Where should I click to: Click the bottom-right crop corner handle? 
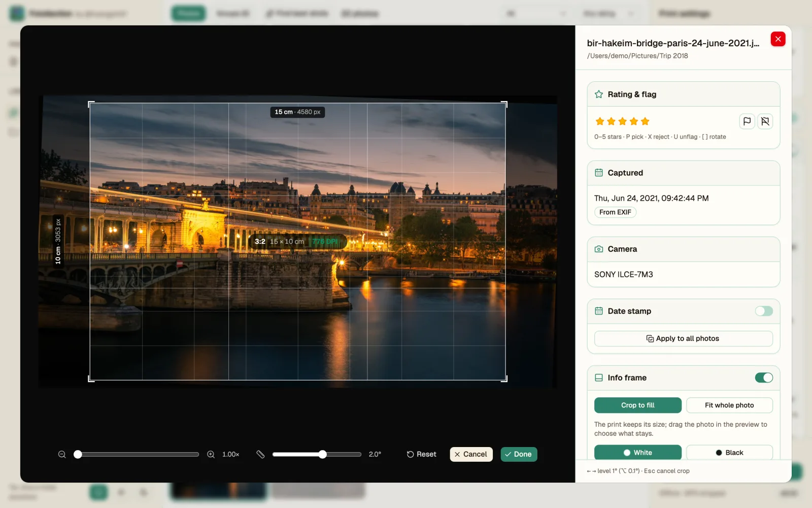pos(504,379)
